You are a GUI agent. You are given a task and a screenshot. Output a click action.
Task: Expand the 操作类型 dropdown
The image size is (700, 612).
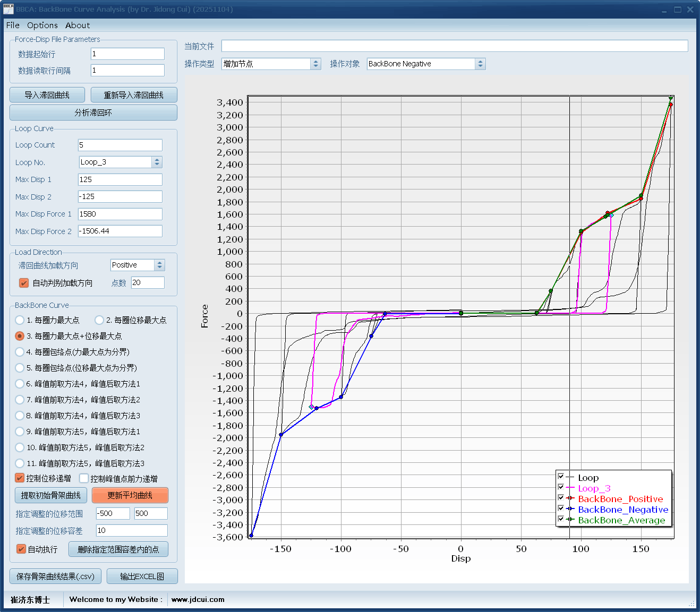316,64
